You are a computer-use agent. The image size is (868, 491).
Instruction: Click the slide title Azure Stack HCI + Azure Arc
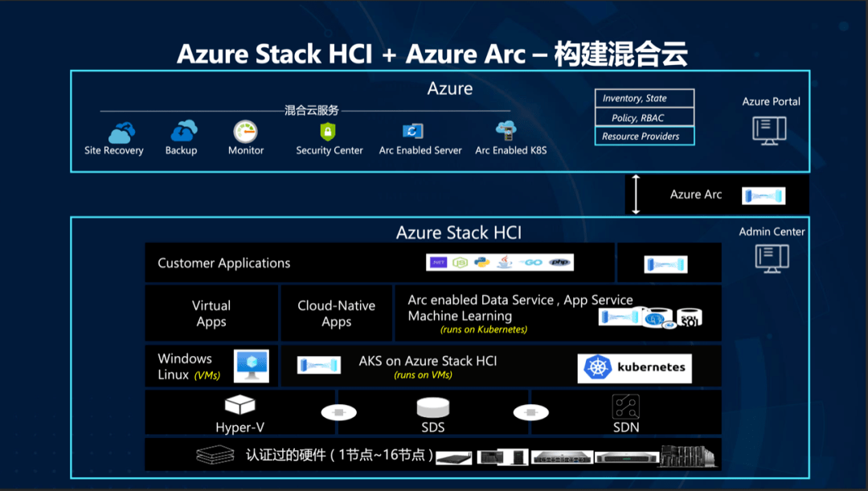(x=432, y=54)
